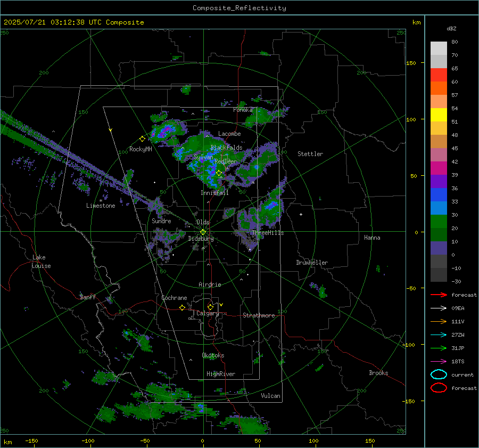Click the Composite_Reflectivity title
479x448 pixels.
point(240,8)
